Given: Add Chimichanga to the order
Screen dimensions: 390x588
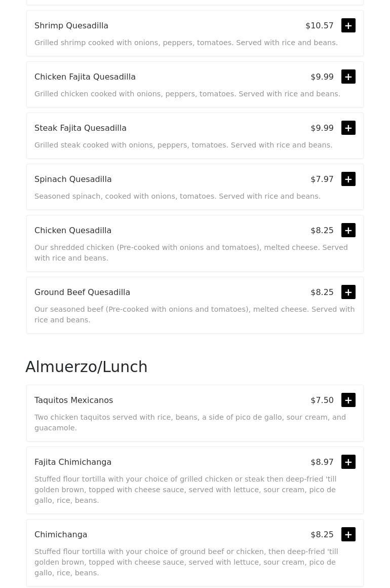Looking at the screenshot, I should (x=348, y=534).
